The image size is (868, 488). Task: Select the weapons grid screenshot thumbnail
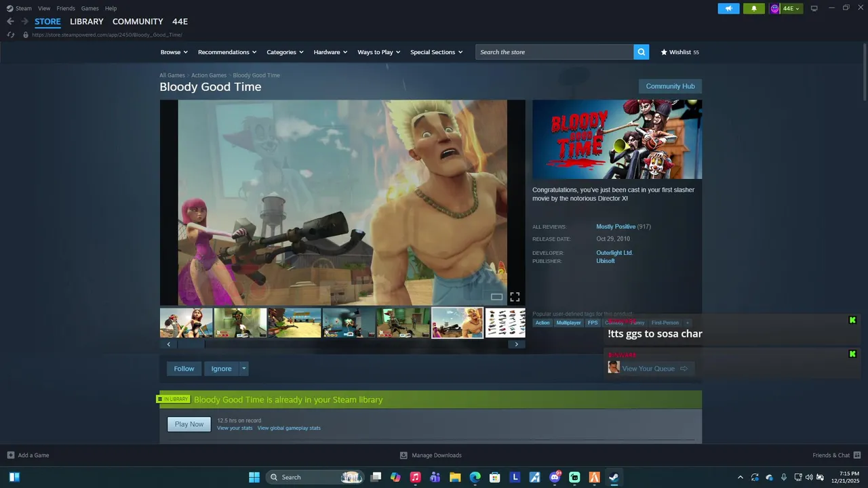pos(505,323)
